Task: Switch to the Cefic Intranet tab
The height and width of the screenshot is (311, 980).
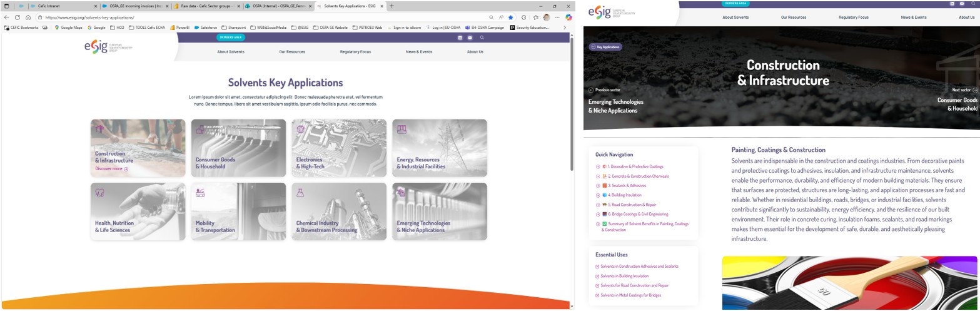Action: click(x=49, y=6)
